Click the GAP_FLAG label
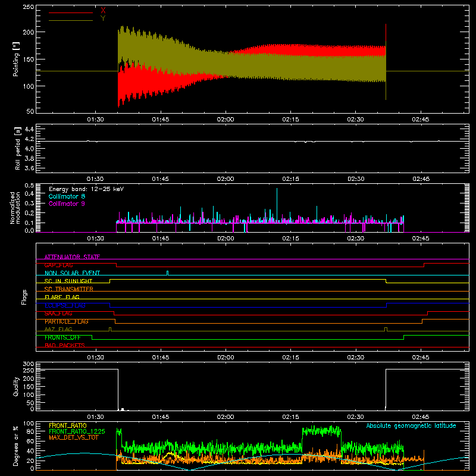This screenshot has height=476, width=476. tap(58, 265)
